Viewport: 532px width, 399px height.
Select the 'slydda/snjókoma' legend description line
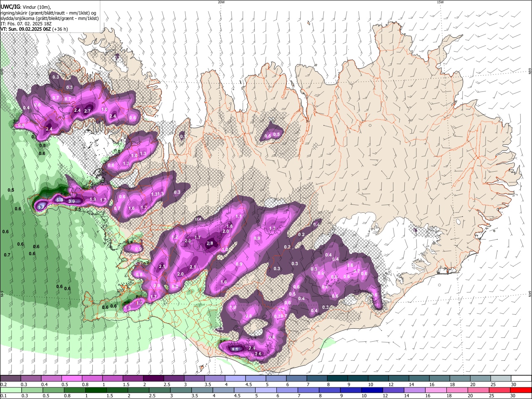coord(49,18)
